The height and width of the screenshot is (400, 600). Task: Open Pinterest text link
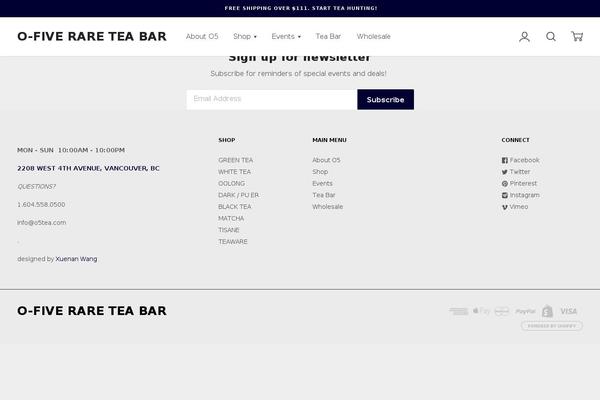[x=523, y=183]
